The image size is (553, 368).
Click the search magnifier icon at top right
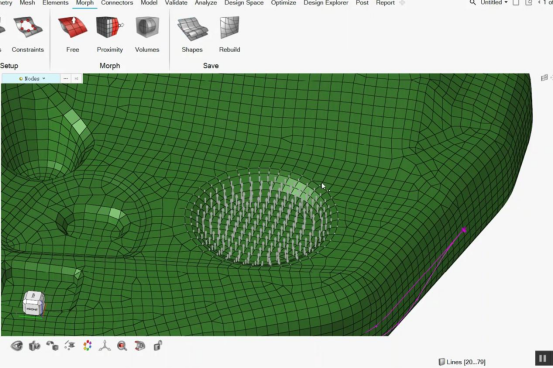(x=473, y=2)
